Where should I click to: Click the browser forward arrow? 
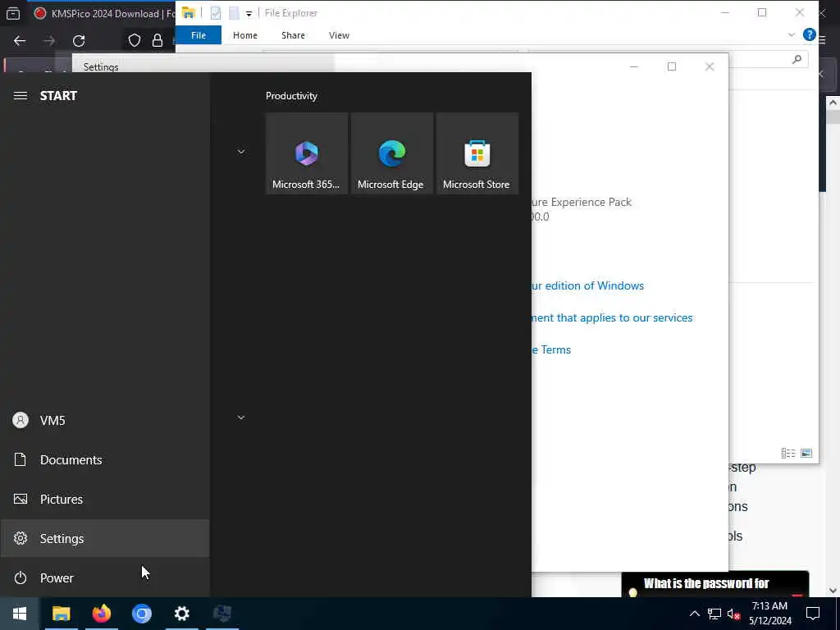(49, 41)
